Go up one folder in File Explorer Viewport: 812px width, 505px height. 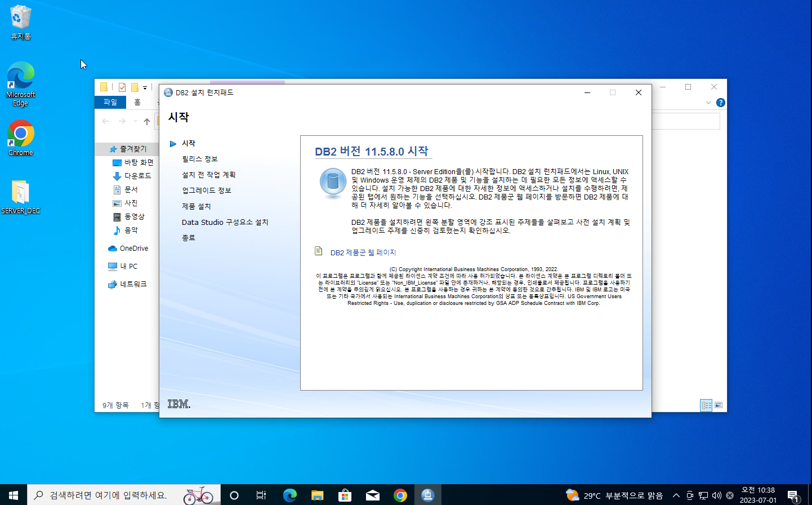pos(147,121)
